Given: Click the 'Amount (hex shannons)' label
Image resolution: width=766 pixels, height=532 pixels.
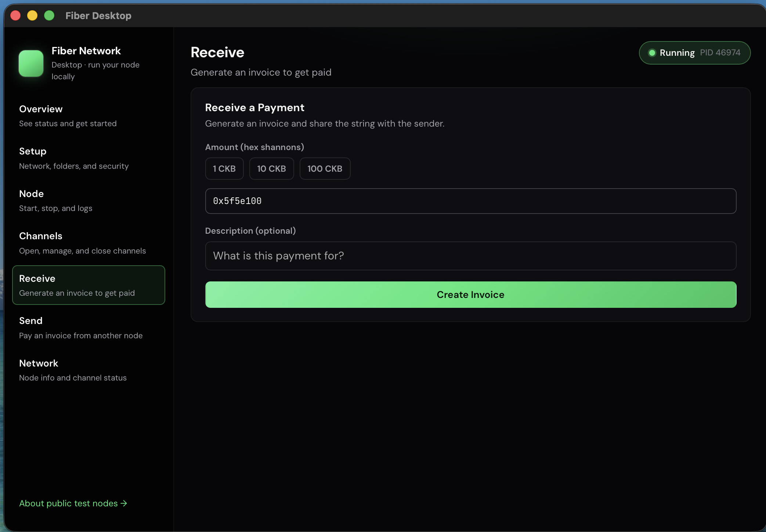Looking at the screenshot, I should 254,147.
